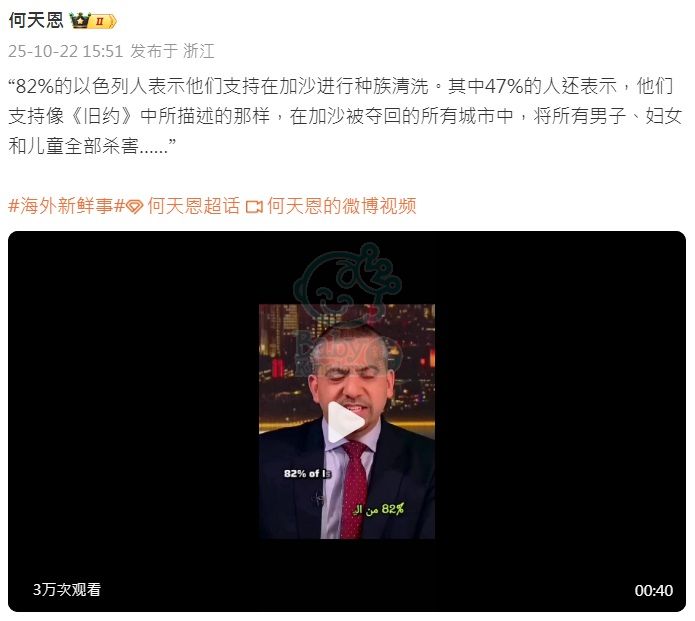Play the video with the center play button
Screen dimensions: 695x621
(x=347, y=422)
